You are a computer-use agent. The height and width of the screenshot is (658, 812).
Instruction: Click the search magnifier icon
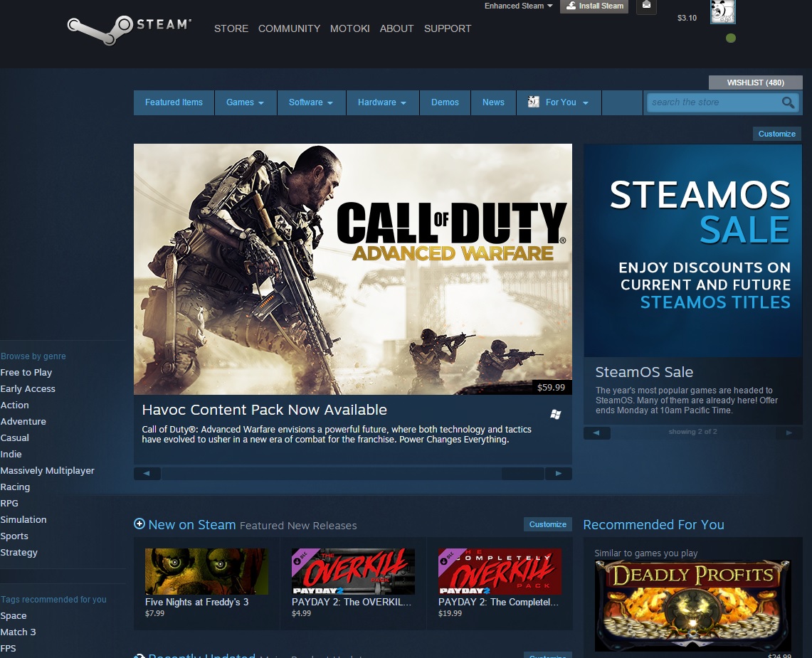[788, 102]
